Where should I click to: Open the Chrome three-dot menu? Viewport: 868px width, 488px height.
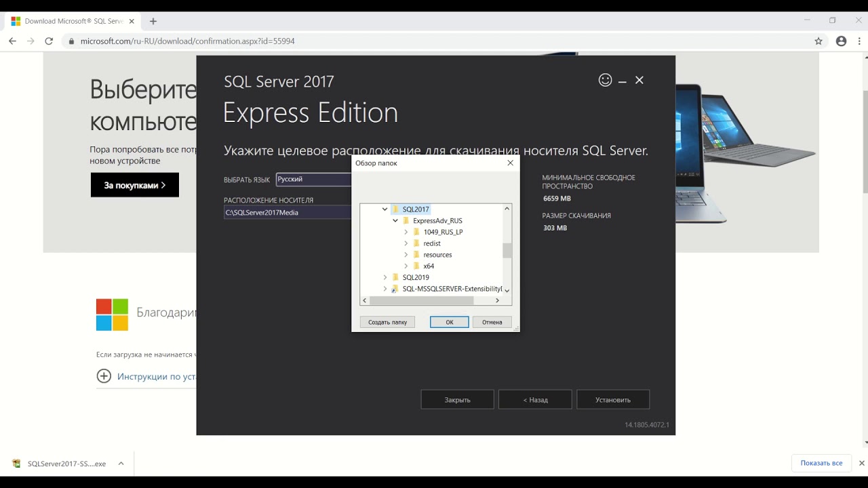[x=859, y=41]
